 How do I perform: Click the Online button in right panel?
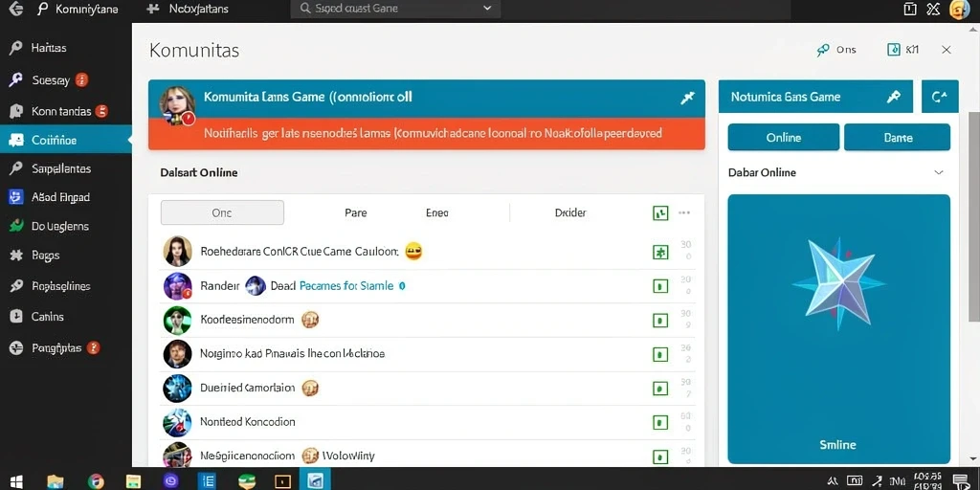[x=784, y=138]
